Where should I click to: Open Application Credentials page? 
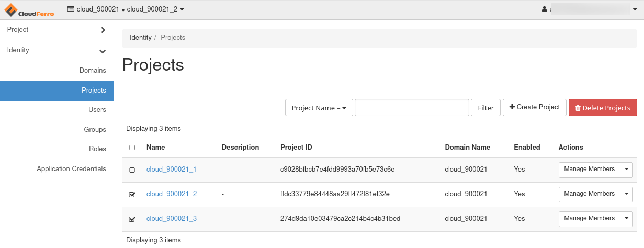click(x=71, y=169)
